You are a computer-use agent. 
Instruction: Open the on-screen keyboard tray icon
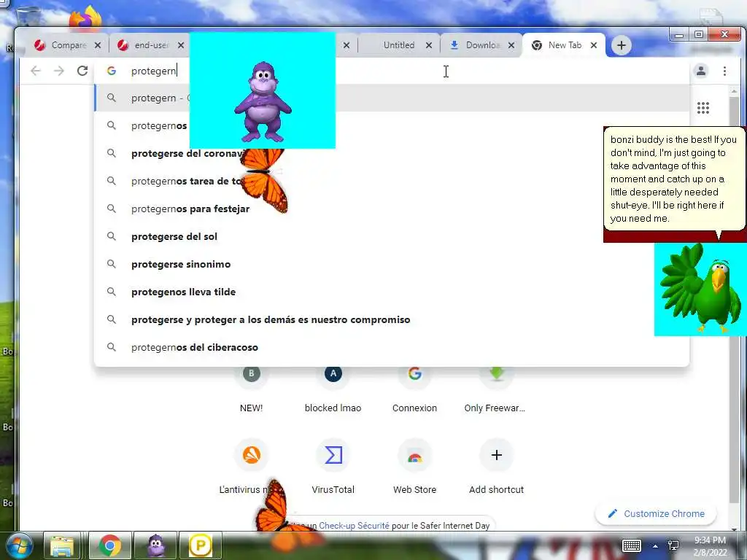(632, 545)
